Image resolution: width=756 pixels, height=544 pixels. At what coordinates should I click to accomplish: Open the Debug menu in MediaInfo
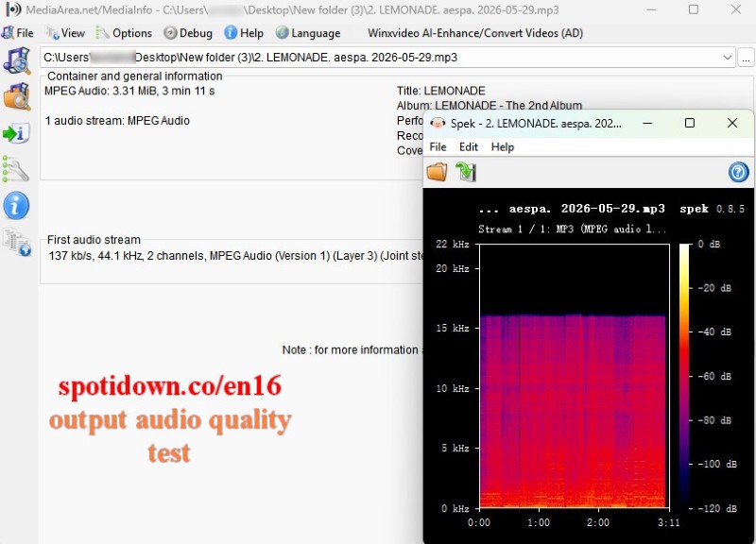point(187,33)
